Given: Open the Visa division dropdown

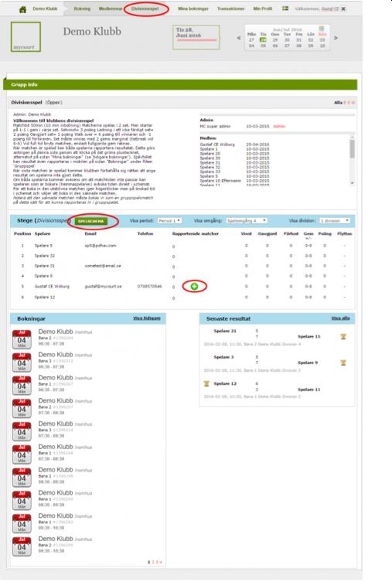Looking at the screenshot, I should click(335, 220).
